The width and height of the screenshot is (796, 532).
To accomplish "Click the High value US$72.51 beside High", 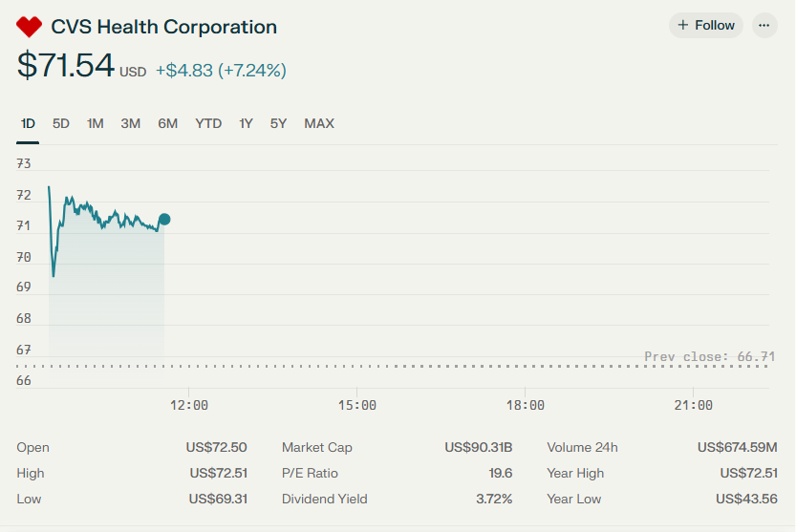I will [x=218, y=473].
